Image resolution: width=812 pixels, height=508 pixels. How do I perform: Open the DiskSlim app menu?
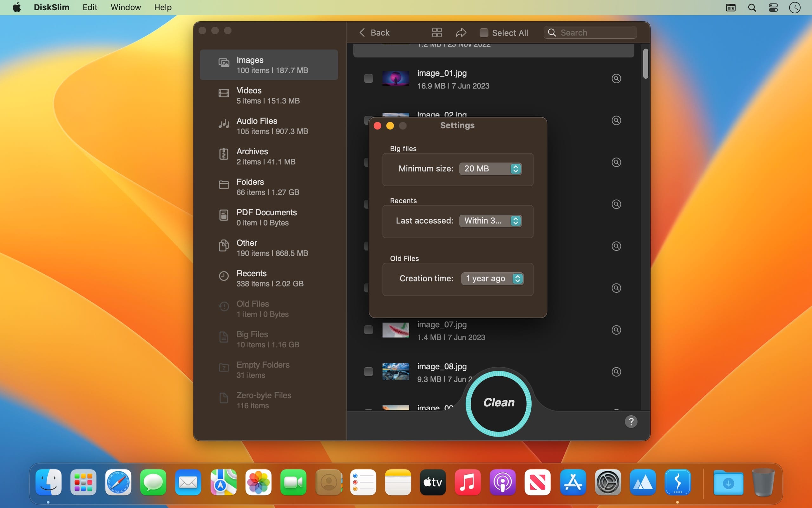pos(51,7)
